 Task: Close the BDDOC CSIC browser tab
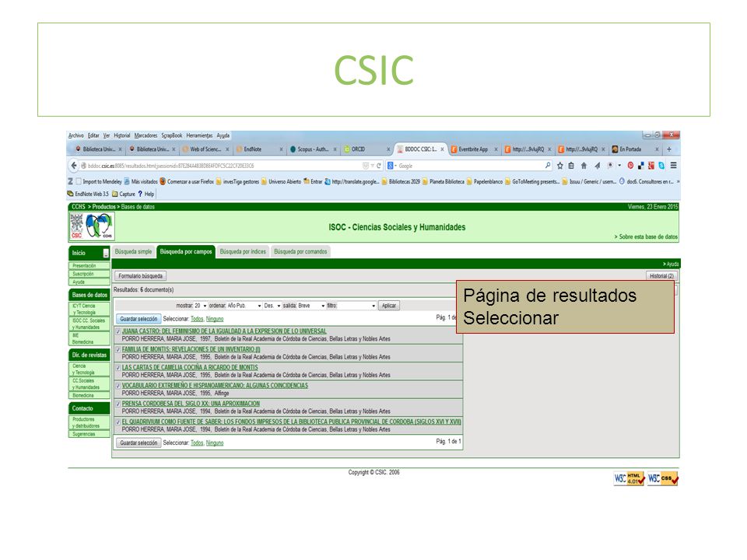(x=442, y=149)
